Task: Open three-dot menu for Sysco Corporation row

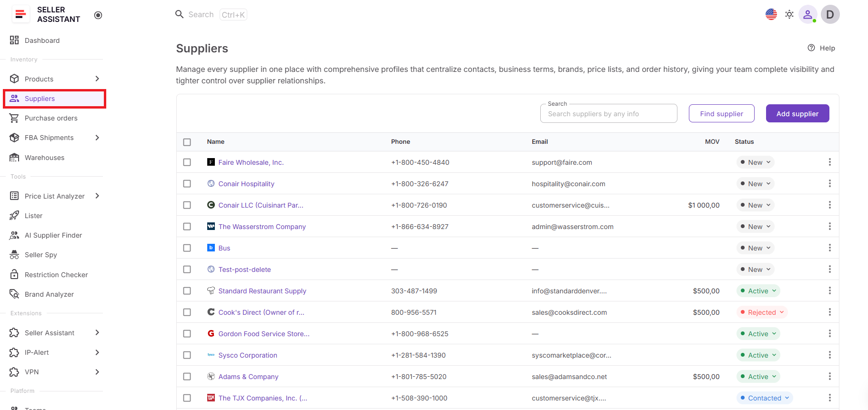Action: click(830, 355)
